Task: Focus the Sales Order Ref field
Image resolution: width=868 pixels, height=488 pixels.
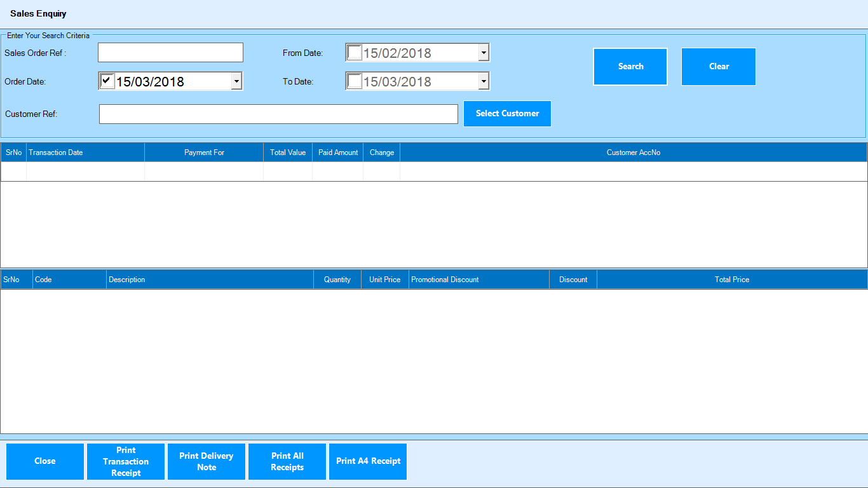Action: tap(170, 53)
